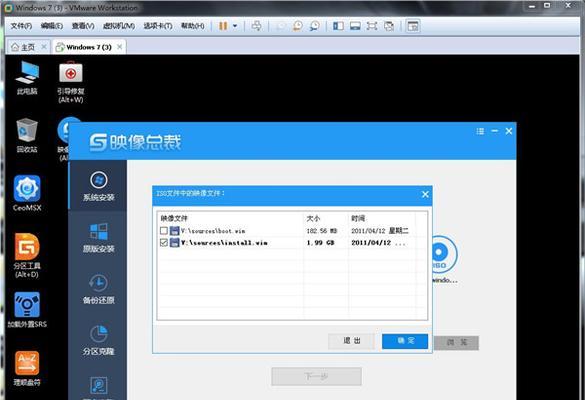The height and width of the screenshot is (400, 585).
Task: Open the 帮助(H) menu
Action: tap(193, 26)
